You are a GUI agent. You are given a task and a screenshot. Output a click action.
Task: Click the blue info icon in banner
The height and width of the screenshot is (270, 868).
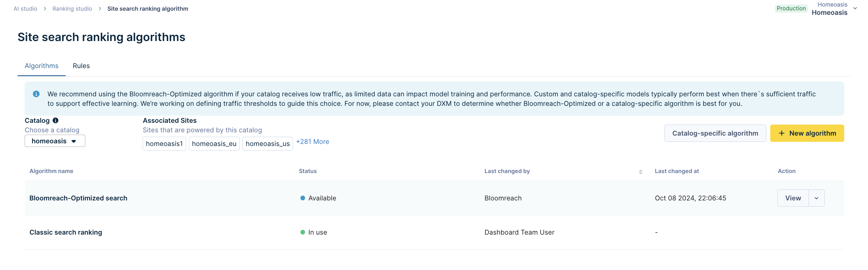point(36,94)
